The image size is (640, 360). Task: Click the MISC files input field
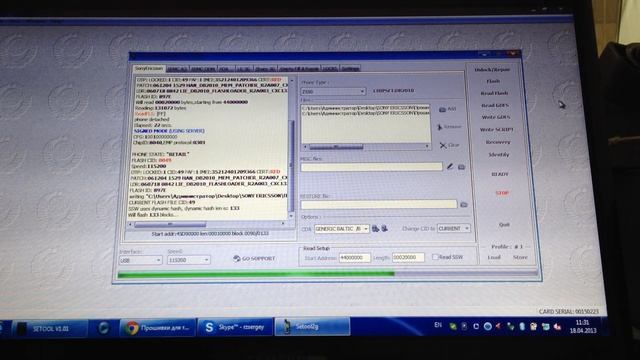[x=371, y=167]
